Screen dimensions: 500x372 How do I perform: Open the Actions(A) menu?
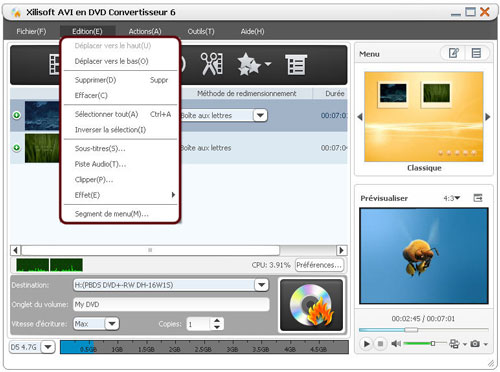[x=145, y=31]
